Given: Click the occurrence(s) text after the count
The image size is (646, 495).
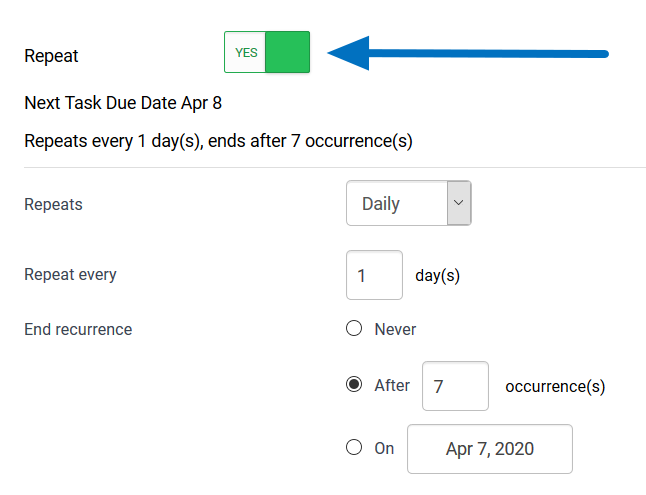Looking at the screenshot, I should 555,386.
